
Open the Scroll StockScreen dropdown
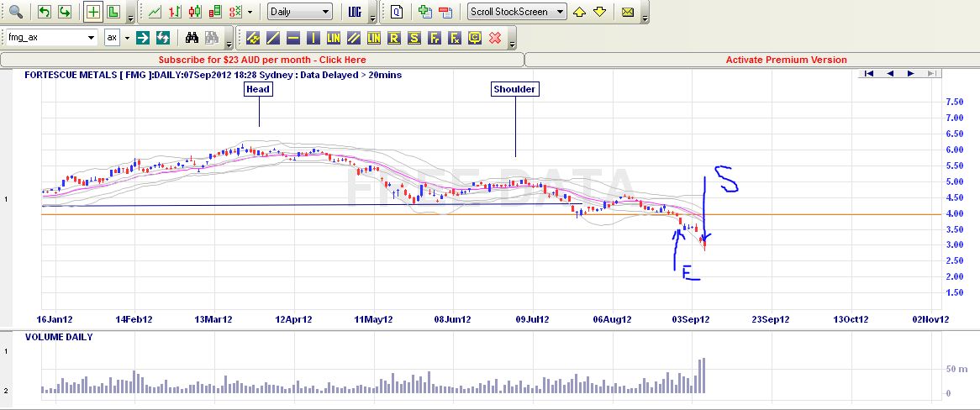click(x=518, y=11)
